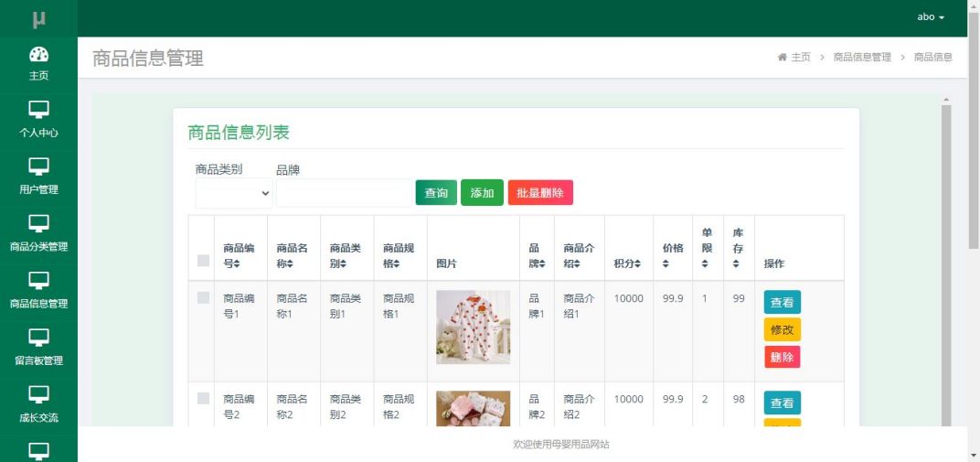Click the inner panel vertical scrollbar
The width and height of the screenshot is (980, 462).
click(x=946, y=265)
